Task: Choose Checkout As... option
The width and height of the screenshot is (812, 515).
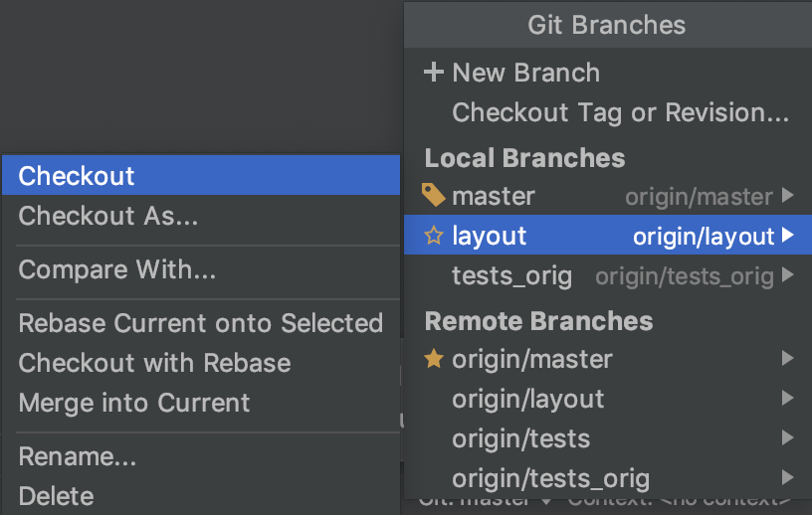Action: click(108, 216)
